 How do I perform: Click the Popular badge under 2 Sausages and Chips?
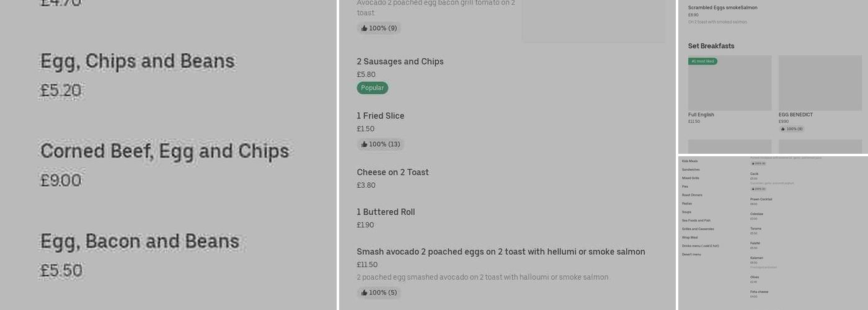pos(372,88)
